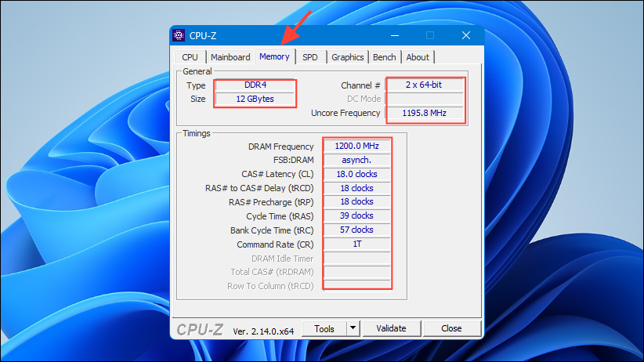Open the Bench tab
Screen dimensions: 644x362
(385, 57)
